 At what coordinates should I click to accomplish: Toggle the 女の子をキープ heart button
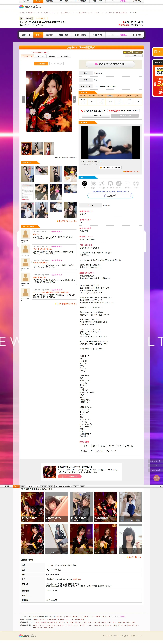[133, 56]
